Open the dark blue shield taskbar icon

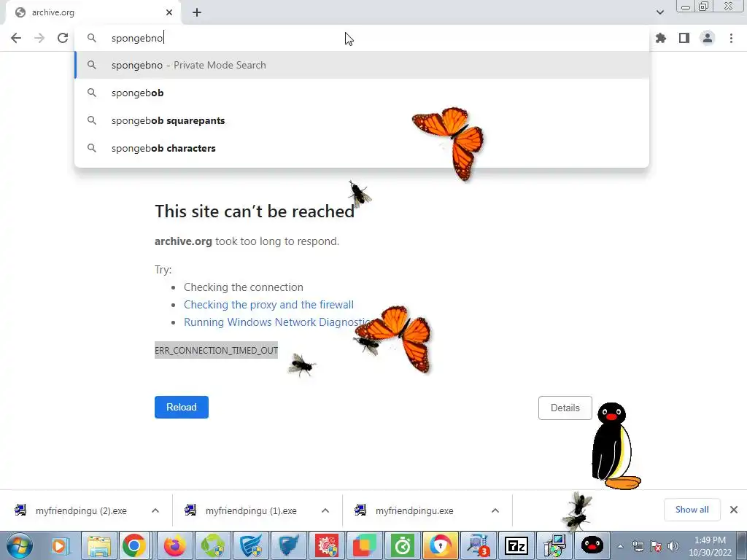click(288, 545)
